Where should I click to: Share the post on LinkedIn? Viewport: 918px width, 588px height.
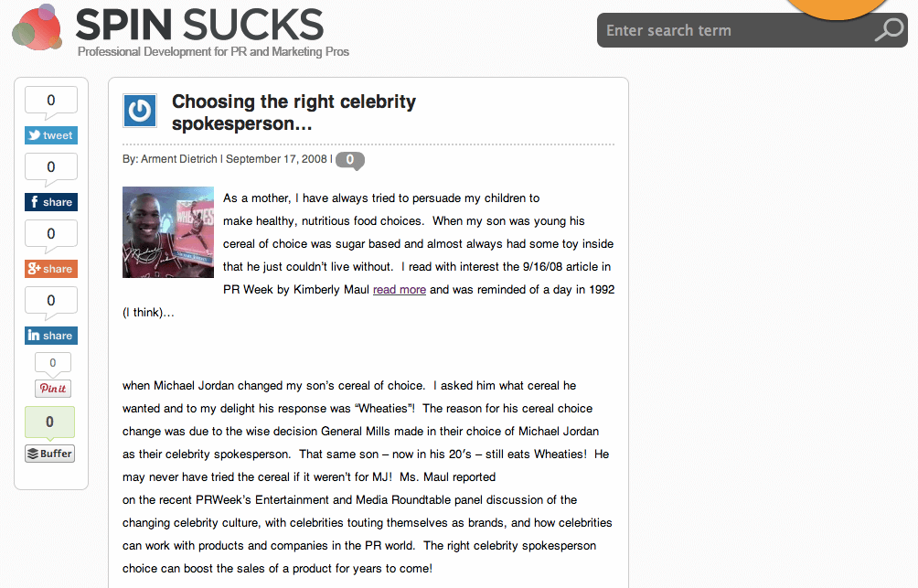tap(50, 336)
